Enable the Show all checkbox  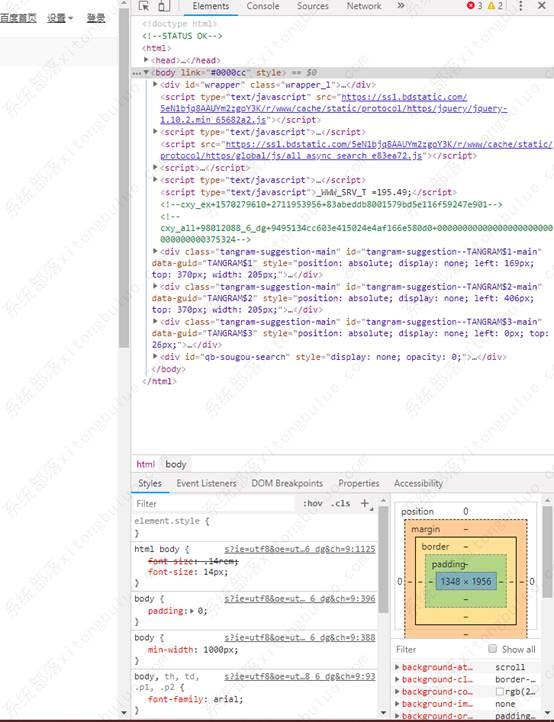point(492,649)
